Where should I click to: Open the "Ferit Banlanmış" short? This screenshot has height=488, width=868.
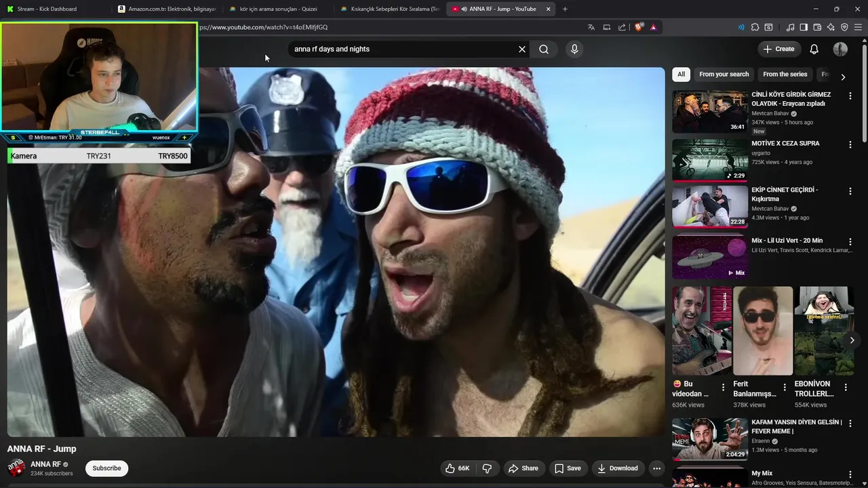coord(763,331)
